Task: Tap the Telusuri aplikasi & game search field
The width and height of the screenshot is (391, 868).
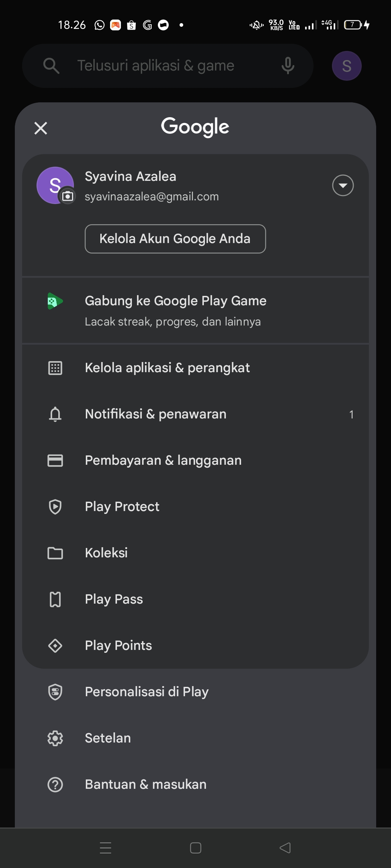Action: click(156, 66)
